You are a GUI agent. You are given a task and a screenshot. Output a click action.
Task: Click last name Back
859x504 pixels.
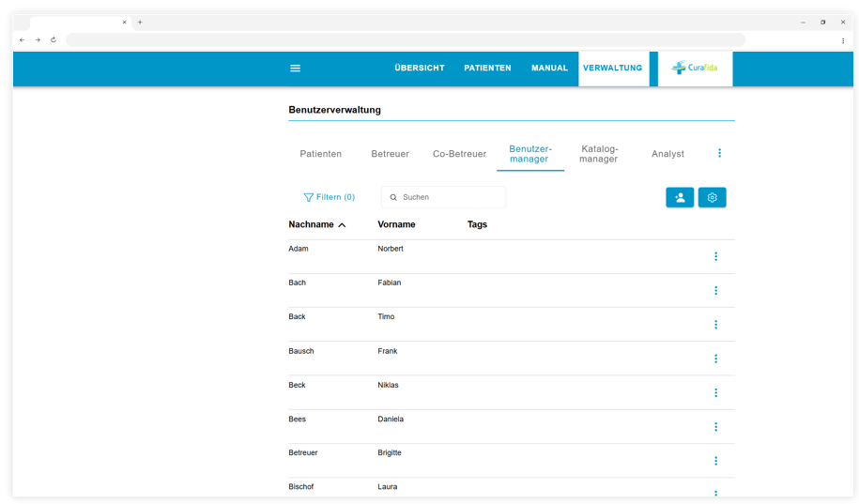297,316
